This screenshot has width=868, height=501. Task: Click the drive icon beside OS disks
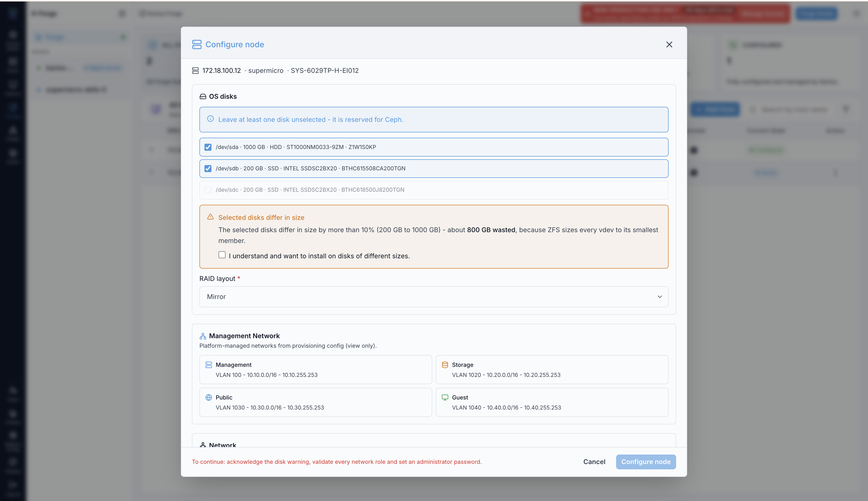coord(203,97)
